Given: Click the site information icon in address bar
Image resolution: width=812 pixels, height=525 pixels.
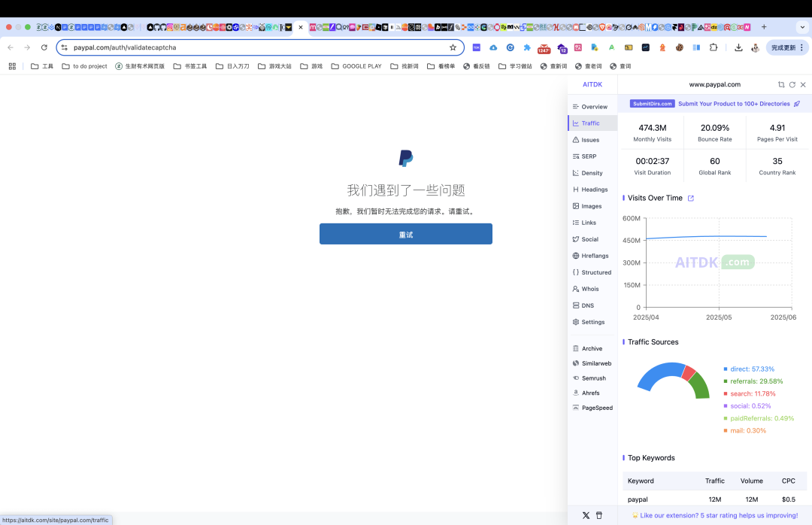Looking at the screenshot, I should click(x=64, y=47).
